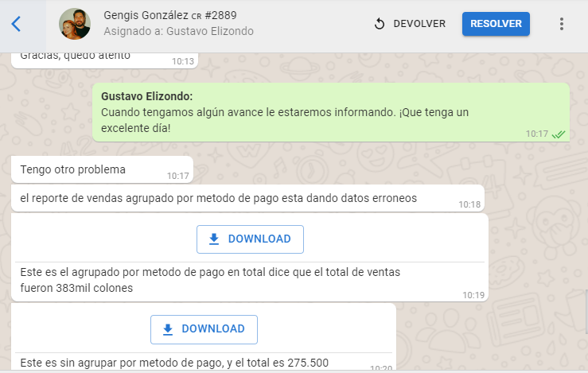Image resolution: width=588 pixels, height=373 pixels.
Task: Select the 'Tengo otro problema' message
Action: pyautogui.click(x=73, y=169)
